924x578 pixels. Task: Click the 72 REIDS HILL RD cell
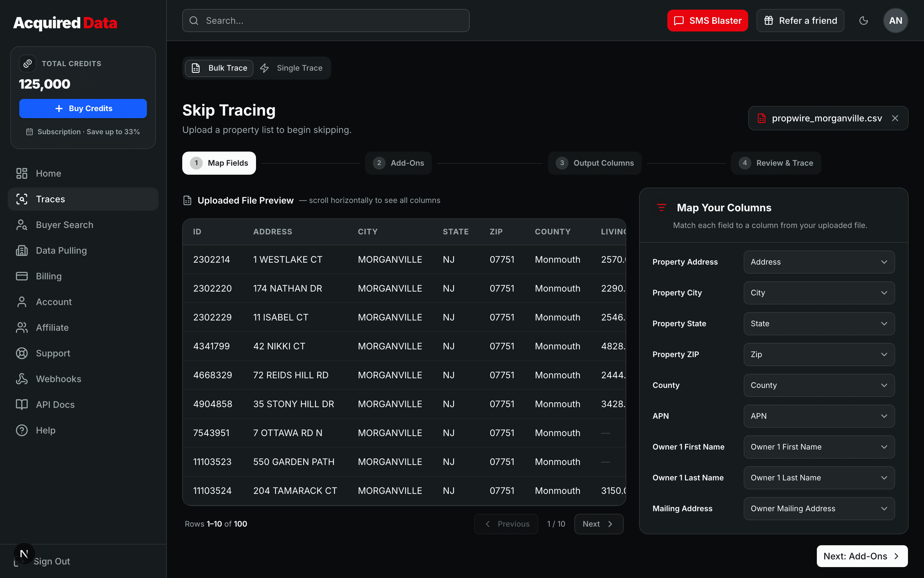pyautogui.click(x=291, y=375)
